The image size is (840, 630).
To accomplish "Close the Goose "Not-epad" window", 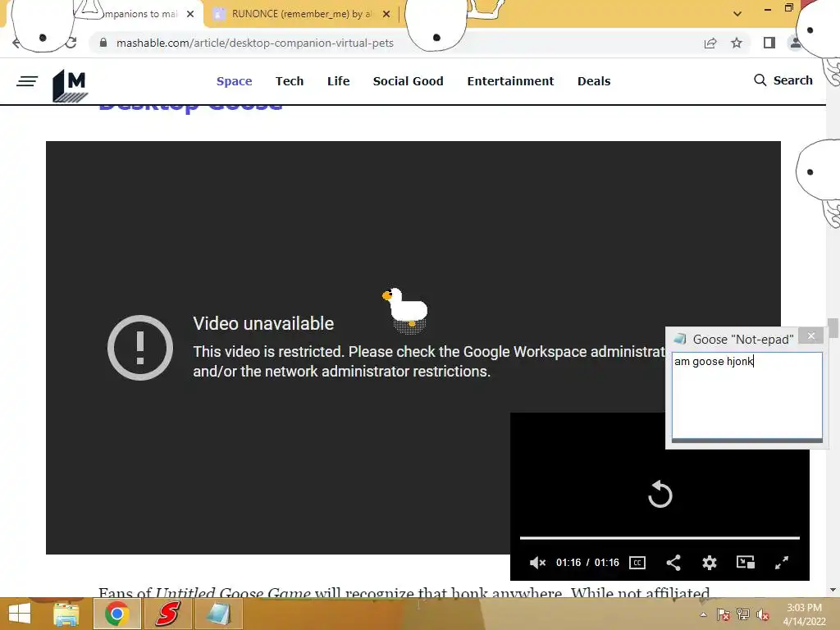I will pyautogui.click(x=811, y=336).
